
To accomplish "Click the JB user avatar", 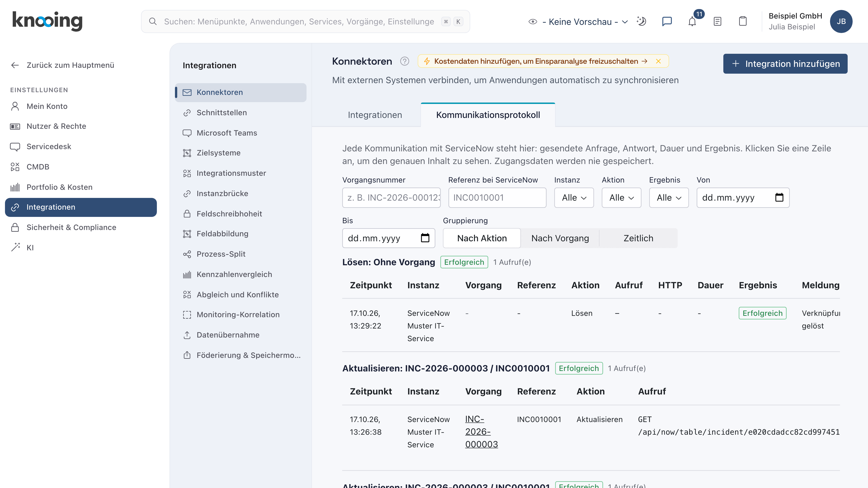I will coord(841,21).
